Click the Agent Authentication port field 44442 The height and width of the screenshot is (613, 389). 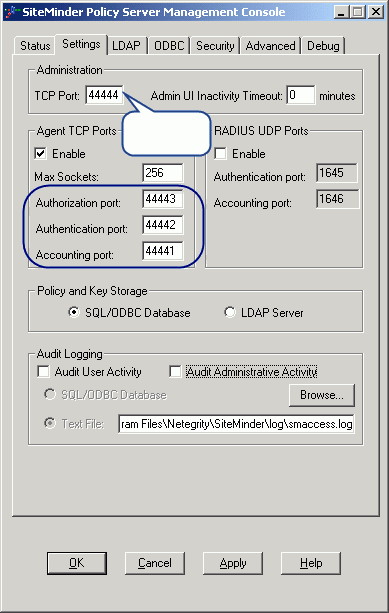pos(163,225)
